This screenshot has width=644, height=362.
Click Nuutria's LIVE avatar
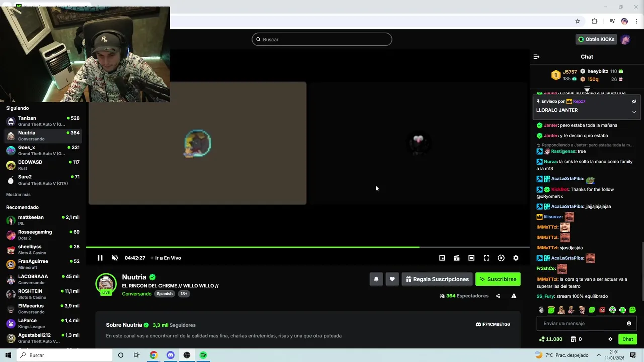click(106, 284)
